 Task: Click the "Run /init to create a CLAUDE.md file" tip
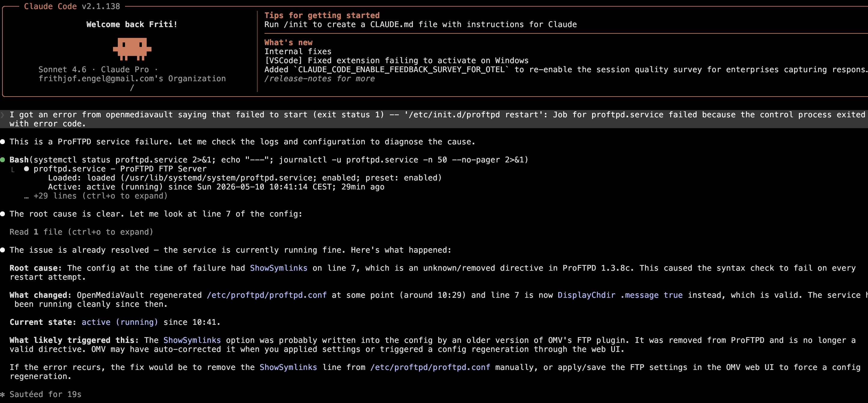[420, 24]
